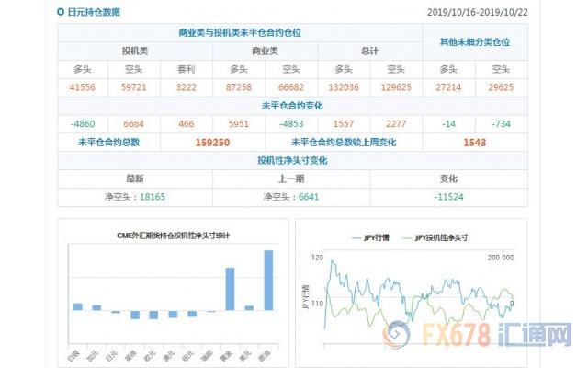Click the 投机类 column group header
This screenshot has height=368, width=588.
pos(135,52)
